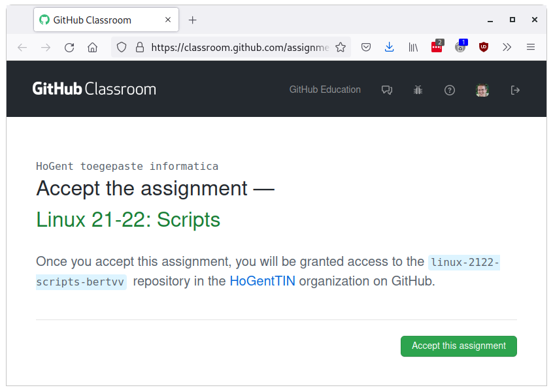
Task: Click the site security padlock icon
Action: pos(139,47)
